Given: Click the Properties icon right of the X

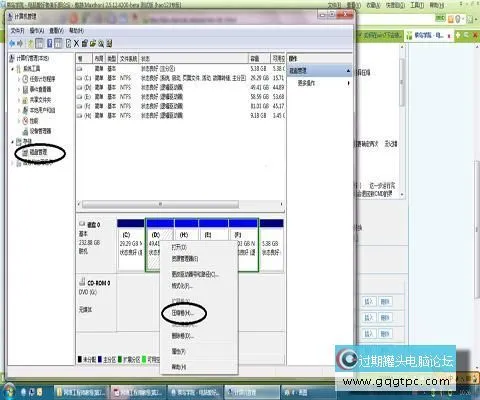Looking at the screenshot, I should (85, 43).
